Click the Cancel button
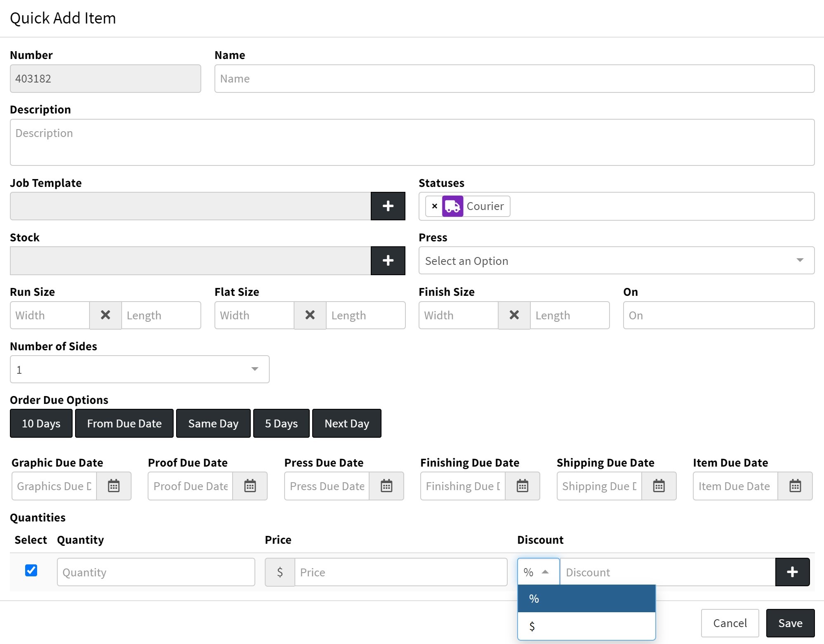This screenshot has width=824, height=644. (x=730, y=623)
